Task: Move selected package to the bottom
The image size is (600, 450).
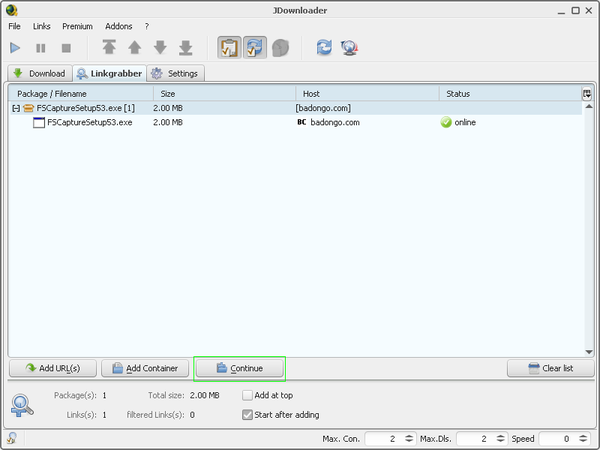Action: point(186,47)
